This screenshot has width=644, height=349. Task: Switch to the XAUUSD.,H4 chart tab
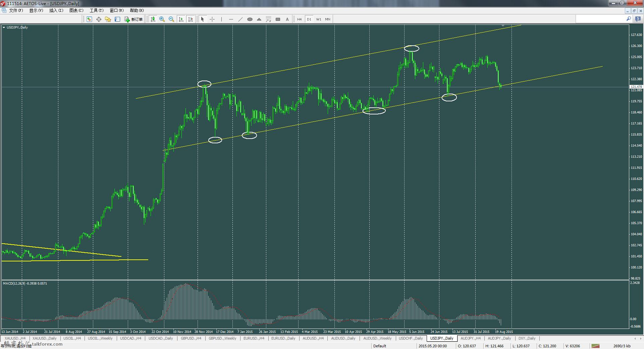[x=15, y=338]
